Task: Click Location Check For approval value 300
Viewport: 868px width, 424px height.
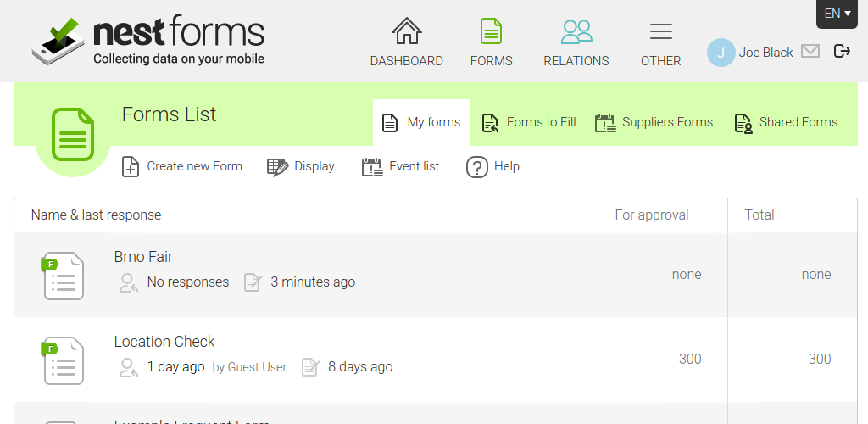Action: point(690,360)
